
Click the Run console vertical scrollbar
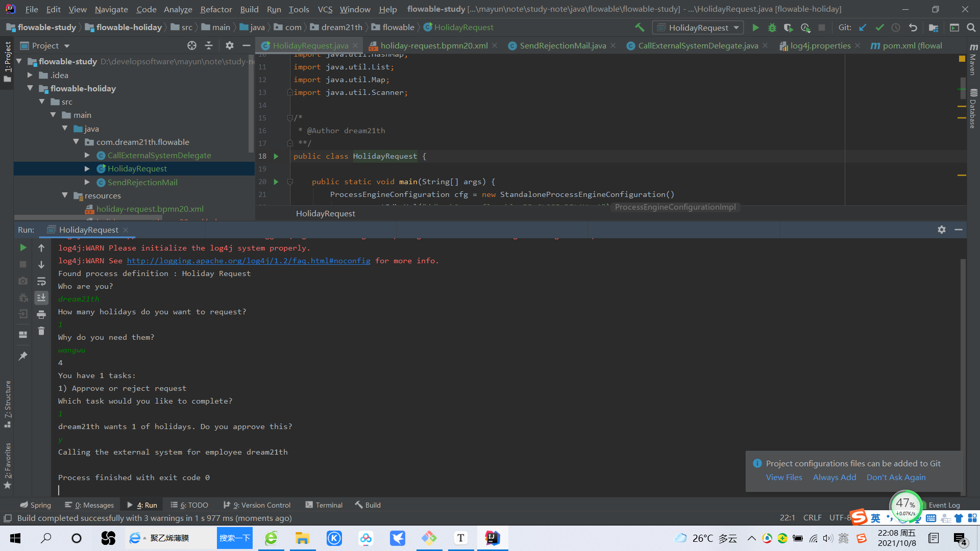963,357
